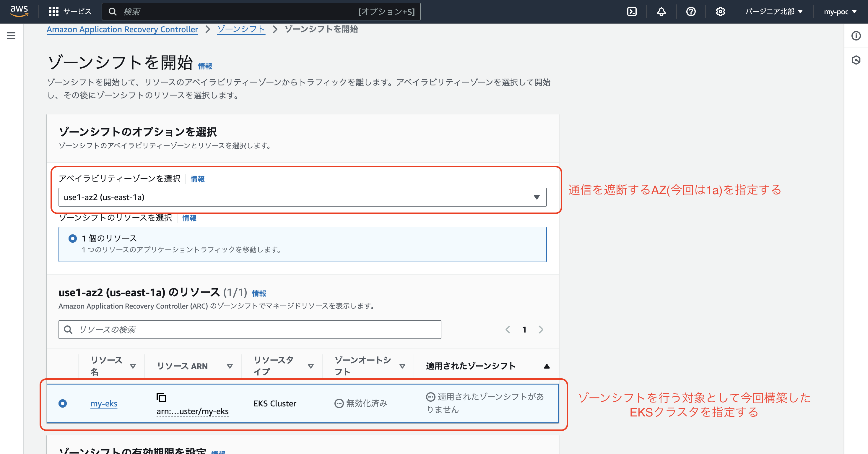Click 情報 link beside ゾーンシフトを開始 title
Screen dimensions: 868x454
tap(205, 66)
